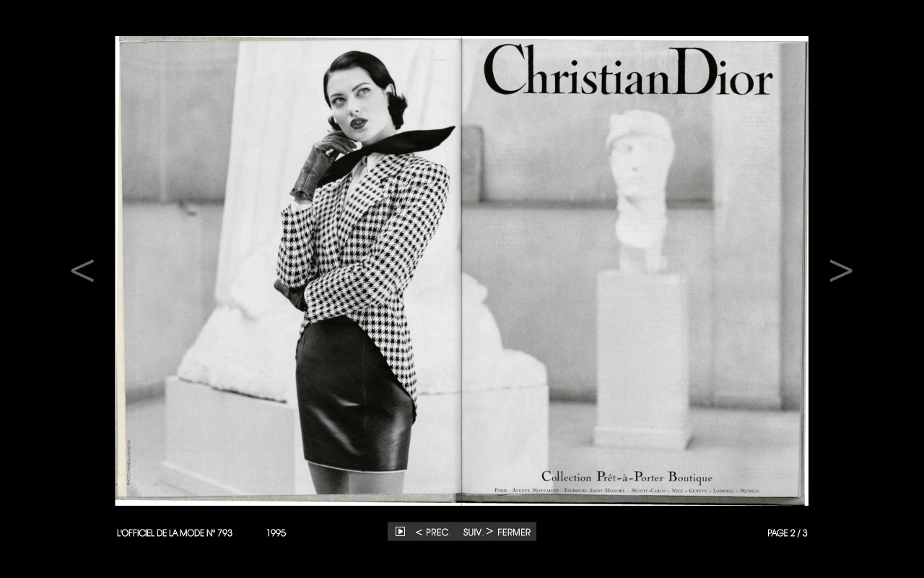Select the year '1995' text

pos(276,533)
